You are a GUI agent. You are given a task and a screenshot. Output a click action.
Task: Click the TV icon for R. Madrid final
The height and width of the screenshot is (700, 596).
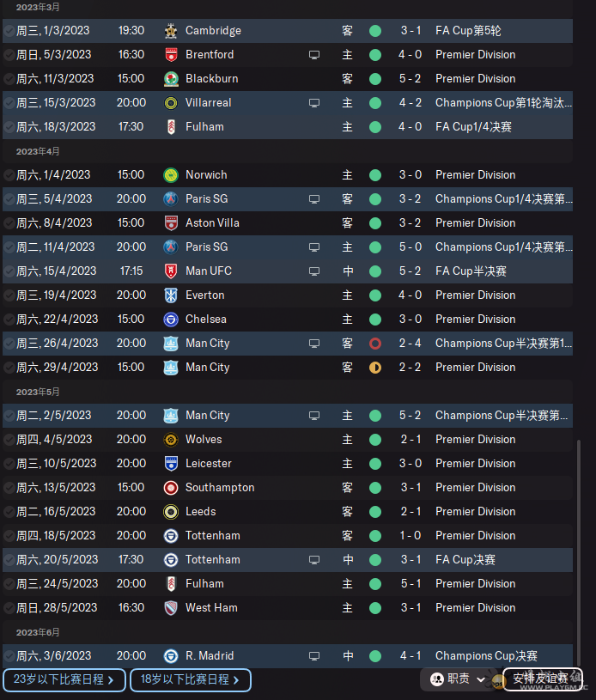(x=314, y=656)
